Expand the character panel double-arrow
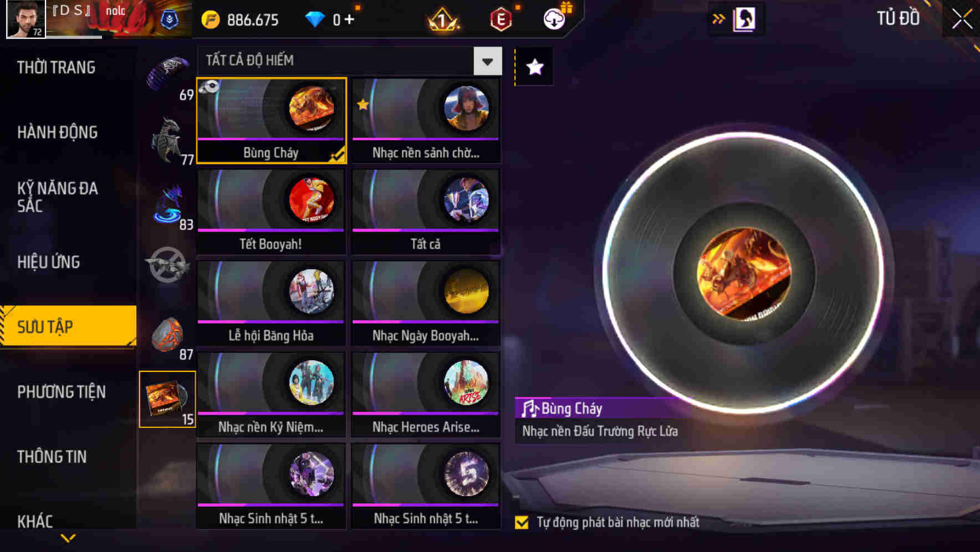980x552 pixels. (x=718, y=19)
